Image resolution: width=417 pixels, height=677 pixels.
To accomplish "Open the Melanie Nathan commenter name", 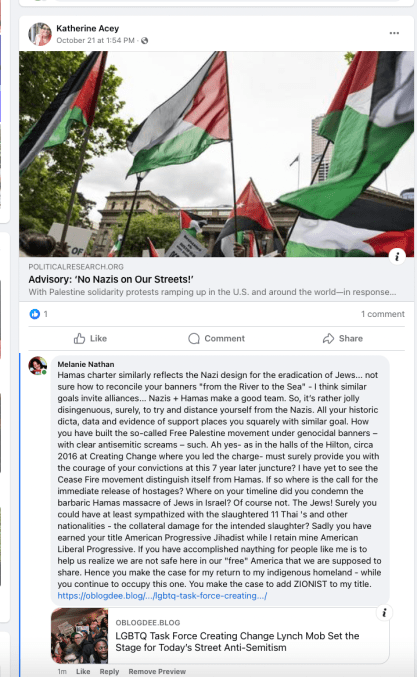I will [x=86, y=364].
